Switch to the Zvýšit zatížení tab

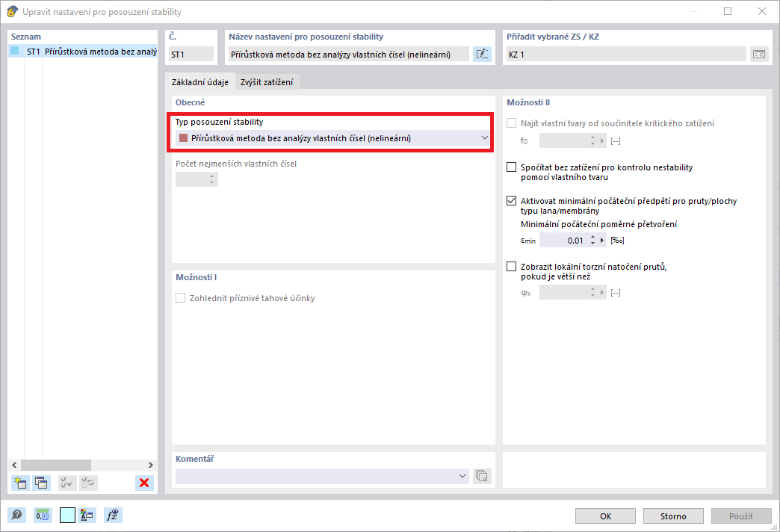(267, 81)
